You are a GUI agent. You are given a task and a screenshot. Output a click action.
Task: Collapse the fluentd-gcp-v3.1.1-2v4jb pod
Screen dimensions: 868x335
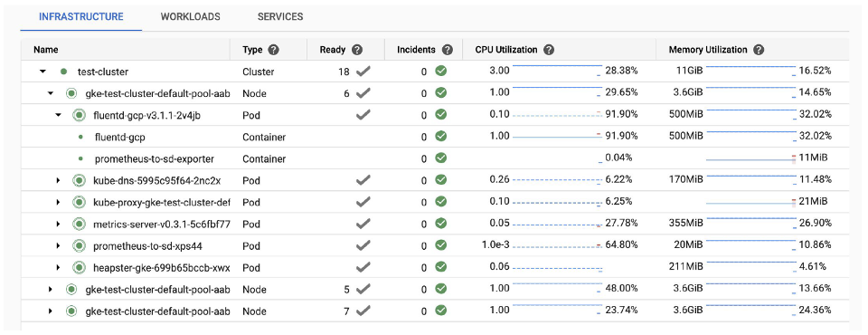click(58, 115)
